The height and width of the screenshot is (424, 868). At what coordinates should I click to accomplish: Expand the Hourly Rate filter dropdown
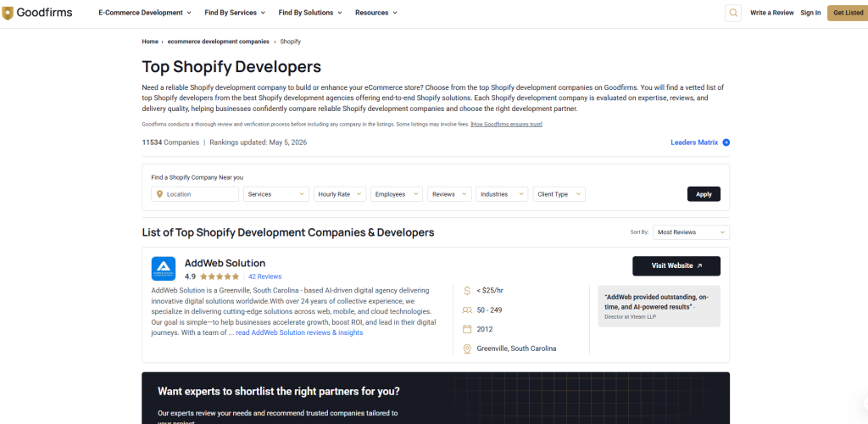[x=340, y=194]
